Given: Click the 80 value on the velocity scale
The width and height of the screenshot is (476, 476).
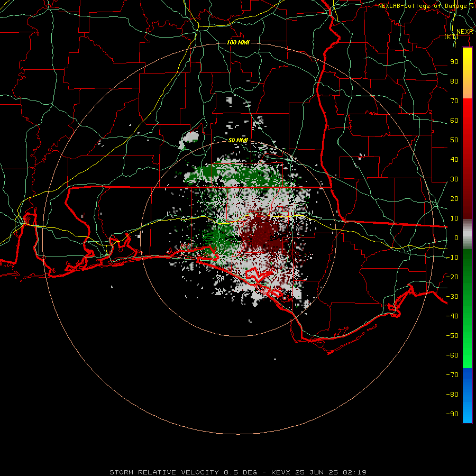Looking at the screenshot, I should (454, 81).
